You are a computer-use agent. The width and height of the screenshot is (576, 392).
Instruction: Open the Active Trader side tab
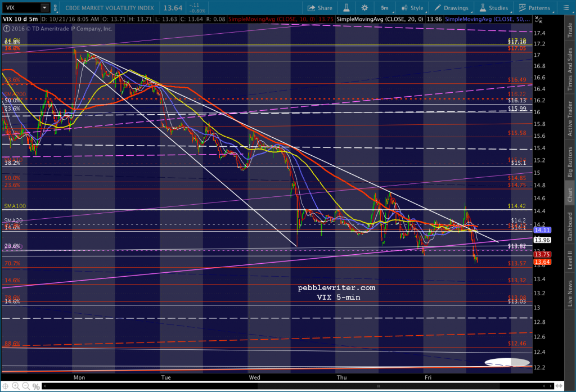point(570,119)
